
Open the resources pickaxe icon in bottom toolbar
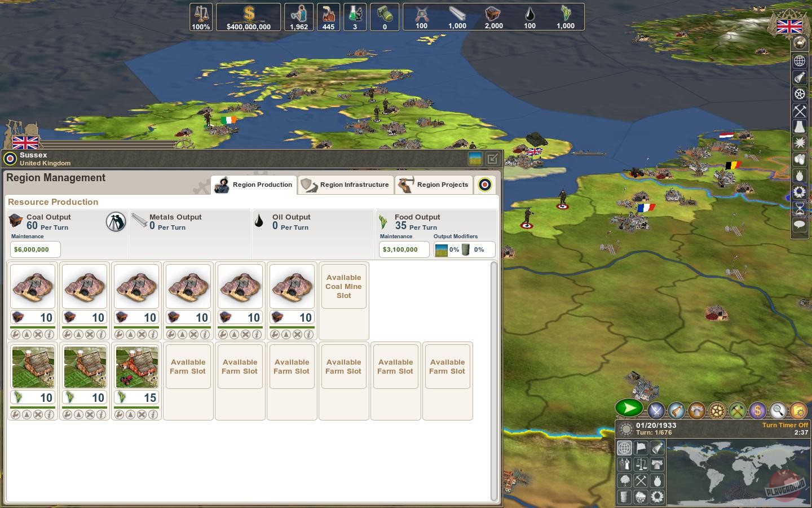736,410
